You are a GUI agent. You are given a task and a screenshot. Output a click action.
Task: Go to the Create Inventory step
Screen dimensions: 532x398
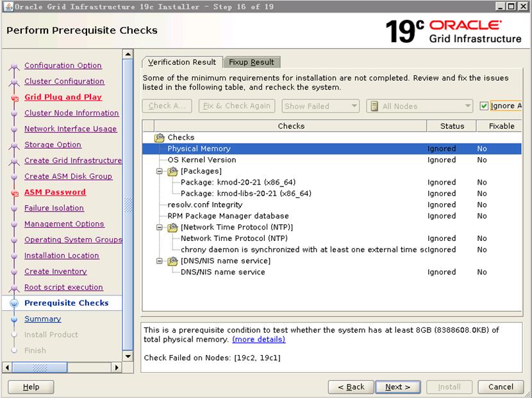coord(55,272)
